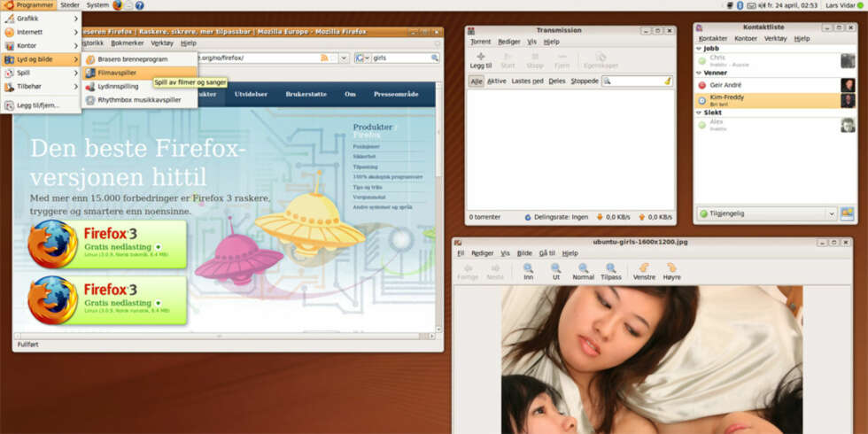Open the Tilgjengelig status dropdown
The image size is (868, 434).
[x=767, y=213]
